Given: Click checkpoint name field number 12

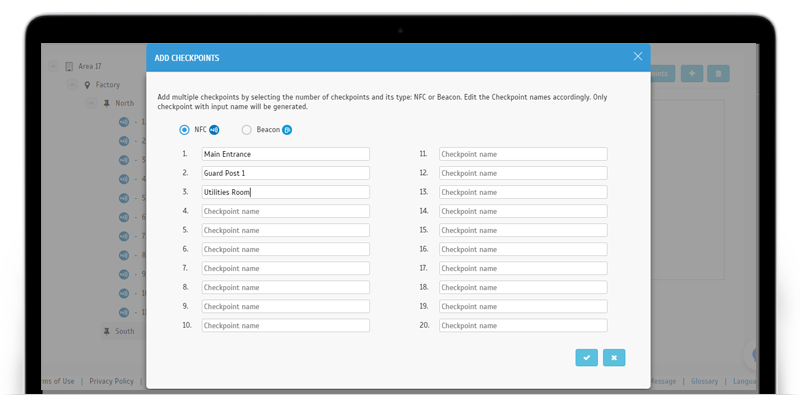Looking at the screenshot, I should tap(523, 173).
